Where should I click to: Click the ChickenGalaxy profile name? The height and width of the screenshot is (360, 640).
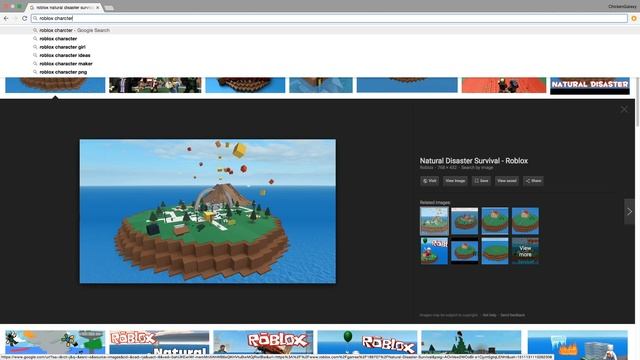622,7
